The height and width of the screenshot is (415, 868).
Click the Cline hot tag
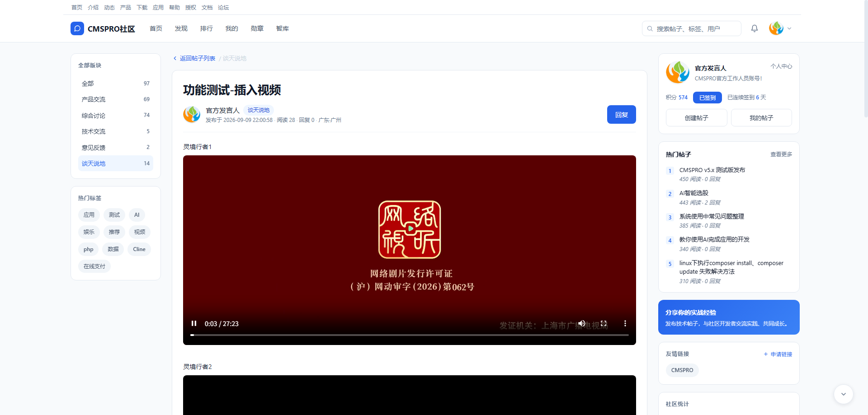click(x=139, y=249)
